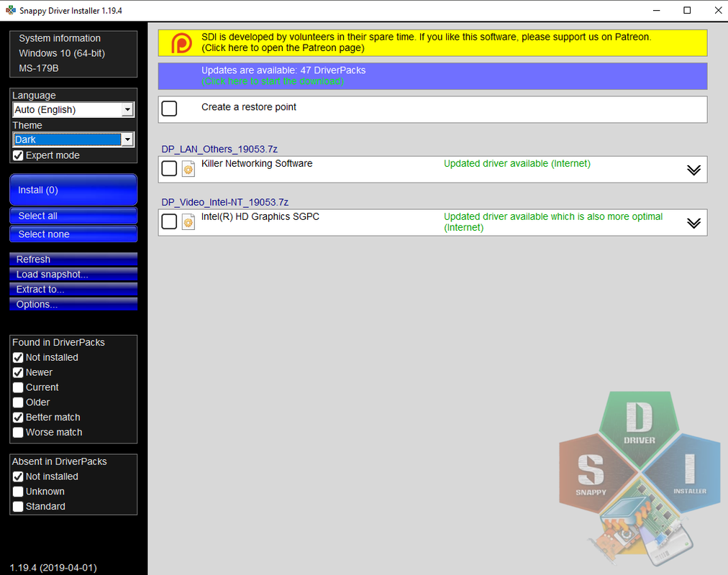This screenshot has height=575, width=728.
Task: Click the more optimal driver status text
Action: tap(553, 221)
